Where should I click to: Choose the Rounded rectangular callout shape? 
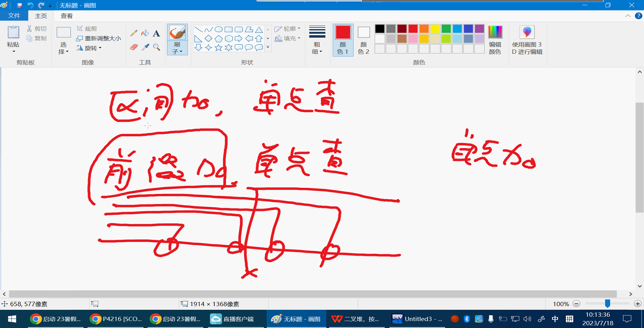[239, 48]
